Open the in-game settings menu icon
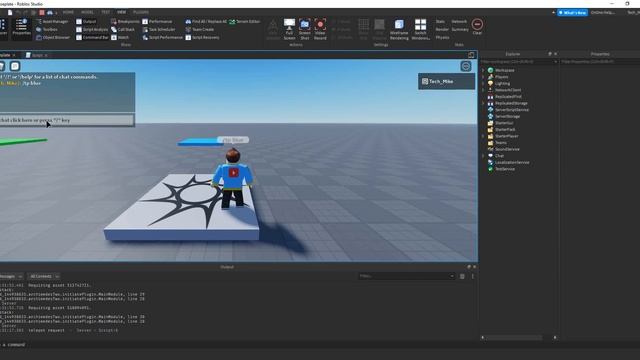This screenshot has width=640, height=360. [x=466, y=66]
